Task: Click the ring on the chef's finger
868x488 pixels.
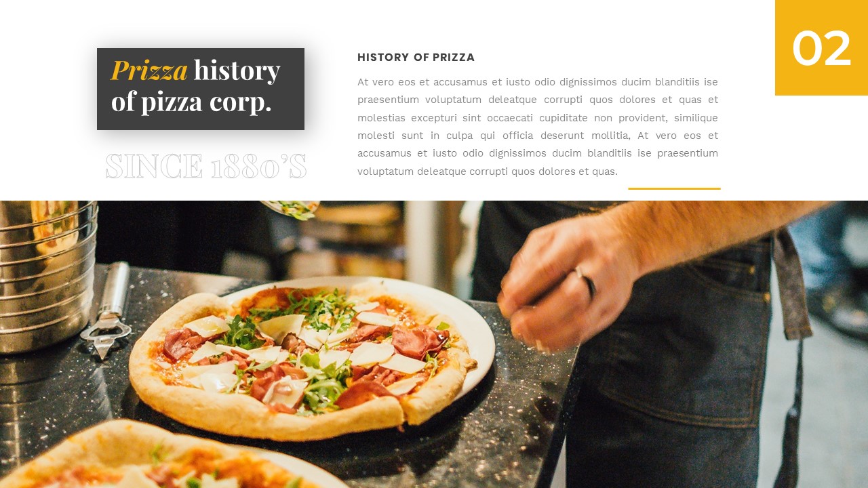Action: click(x=587, y=283)
